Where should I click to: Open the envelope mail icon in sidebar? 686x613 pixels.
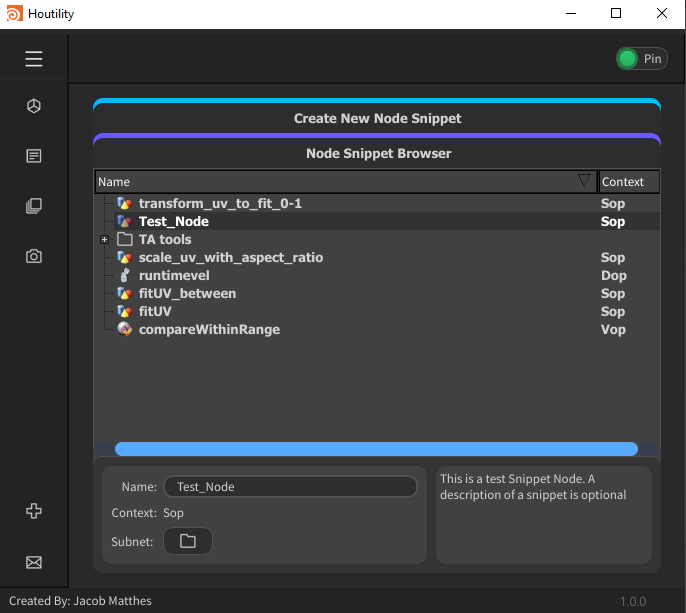(x=34, y=562)
